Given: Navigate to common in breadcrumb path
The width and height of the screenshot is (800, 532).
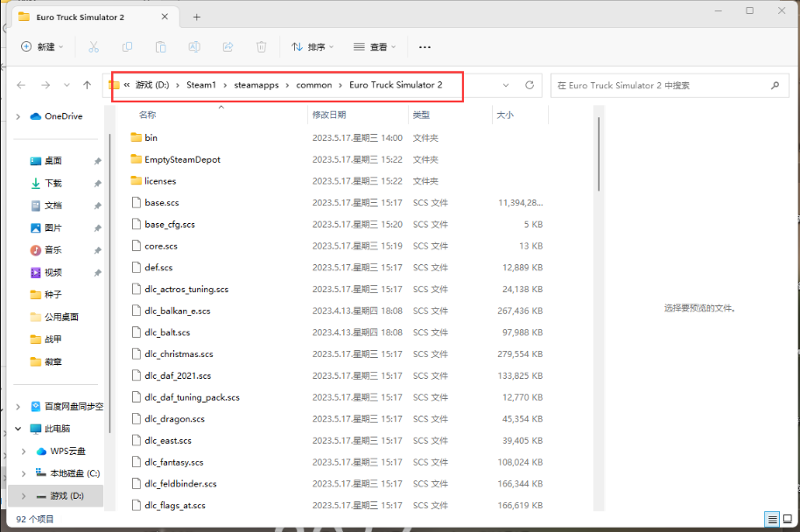Looking at the screenshot, I should [x=313, y=85].
